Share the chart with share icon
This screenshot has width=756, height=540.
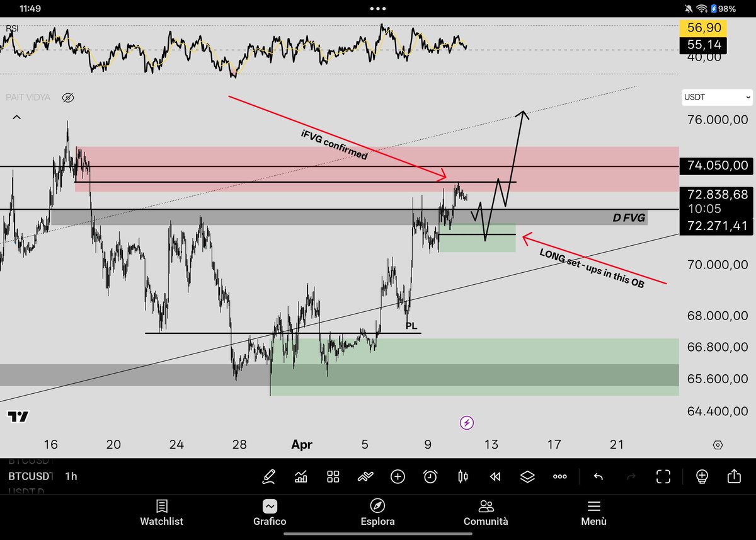[x=734, y=476]
